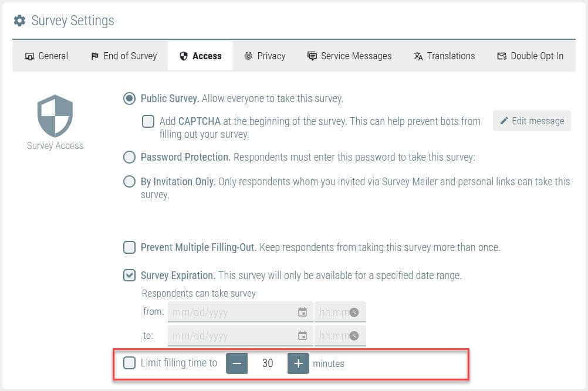The height and width of the screenshot is (391, 588).
Task: Open the Service Messages tab
Action: point(350,56)
